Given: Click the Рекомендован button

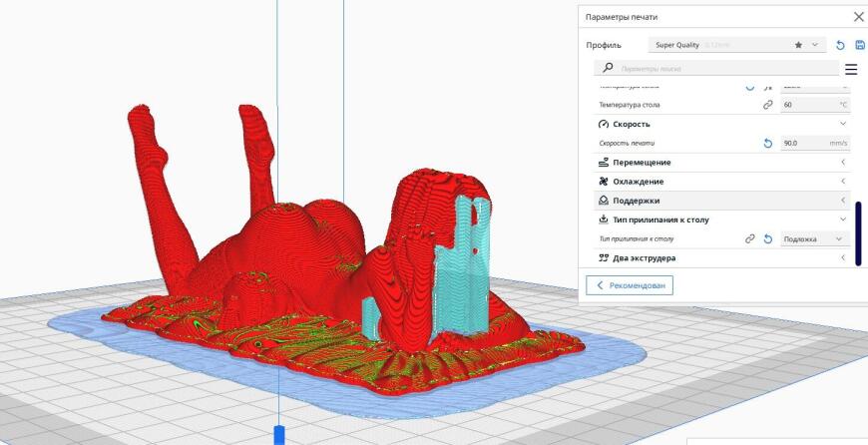Looking at the screenshot, I should 630,285.
